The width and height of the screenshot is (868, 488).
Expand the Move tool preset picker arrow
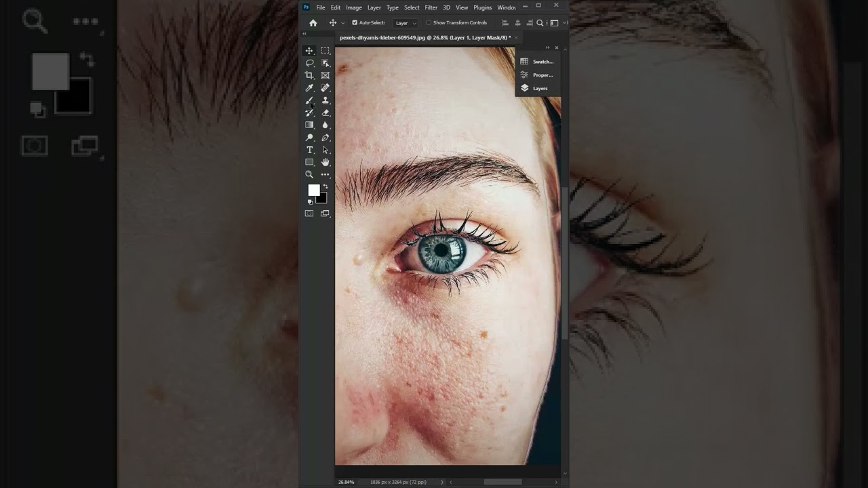click(343, 23)
